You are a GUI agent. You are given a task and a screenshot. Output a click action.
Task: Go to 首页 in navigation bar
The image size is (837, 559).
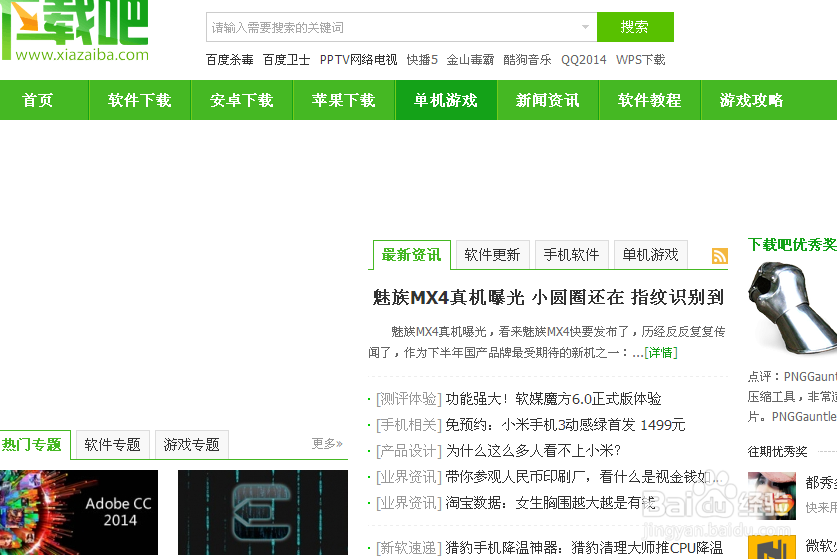[x=38, y=100]
